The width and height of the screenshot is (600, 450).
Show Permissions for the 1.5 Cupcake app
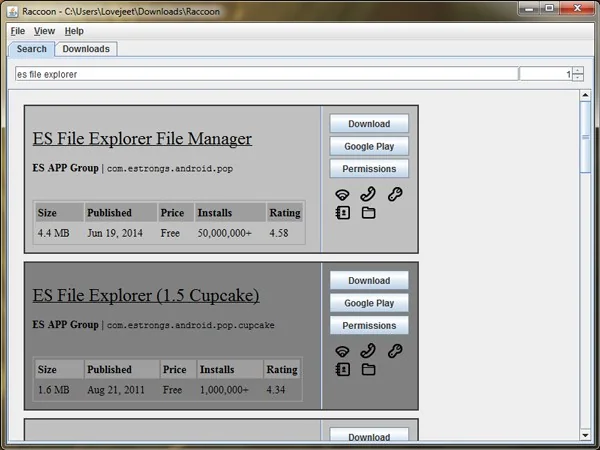pos(369,326)
